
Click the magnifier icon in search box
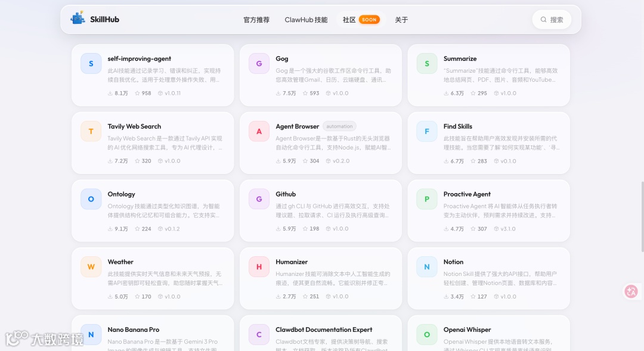pos(543,20)
